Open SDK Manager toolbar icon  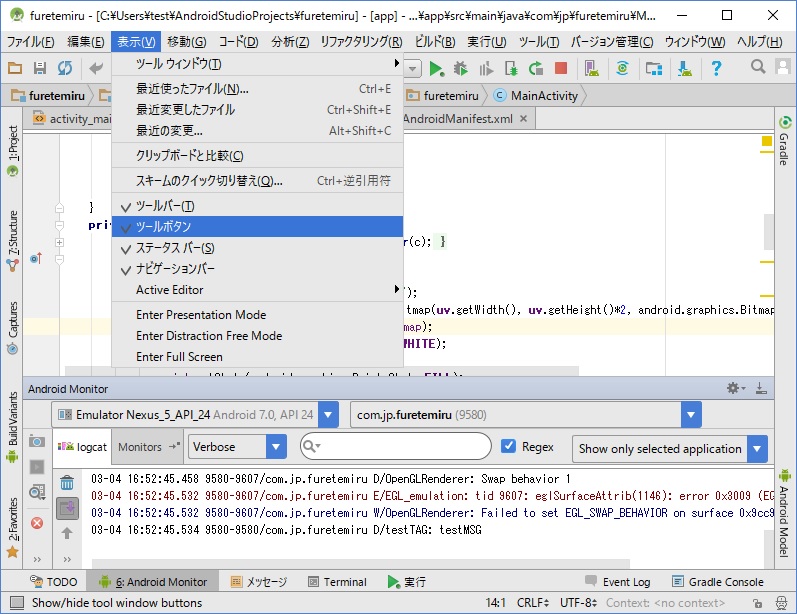(685, 68)
